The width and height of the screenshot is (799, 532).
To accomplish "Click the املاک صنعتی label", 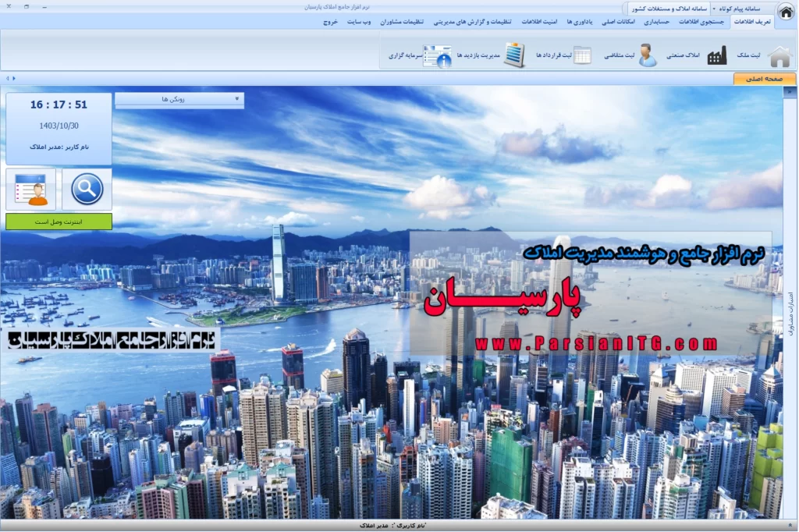I will (x=683, y=55).
